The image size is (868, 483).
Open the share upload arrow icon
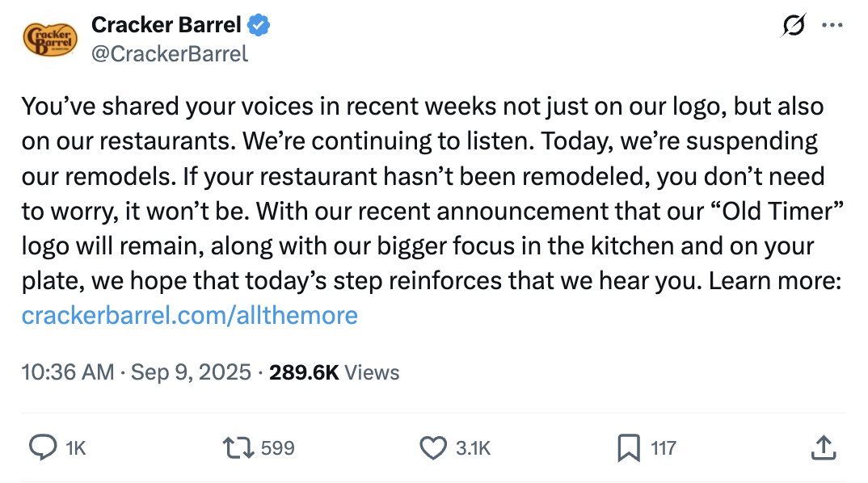point(823,447)
